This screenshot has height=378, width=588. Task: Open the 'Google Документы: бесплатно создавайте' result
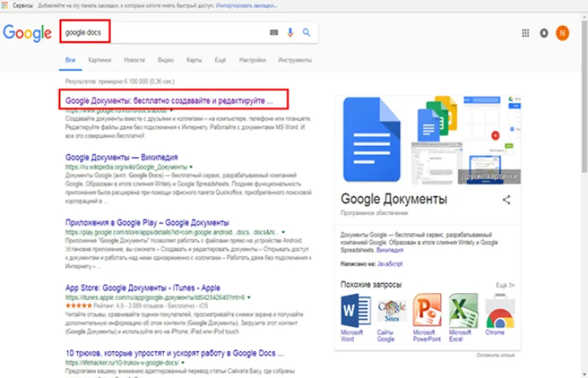(169, 100)
